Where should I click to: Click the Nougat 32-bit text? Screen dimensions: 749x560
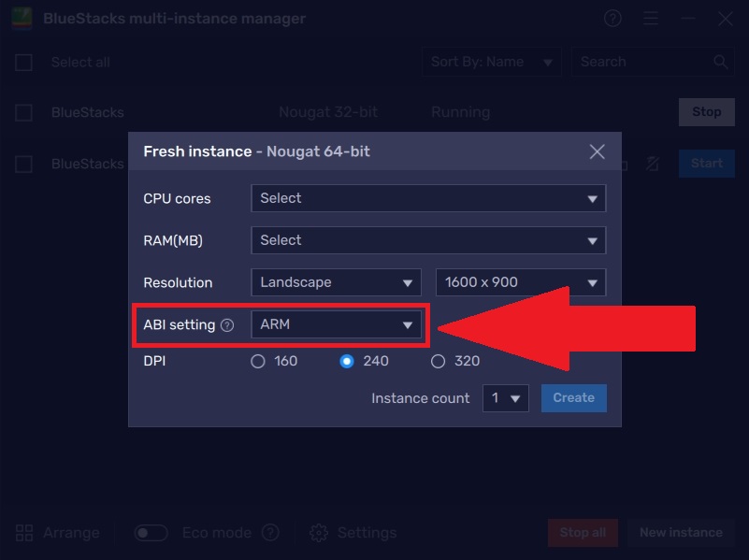click(x=328, y=112)
